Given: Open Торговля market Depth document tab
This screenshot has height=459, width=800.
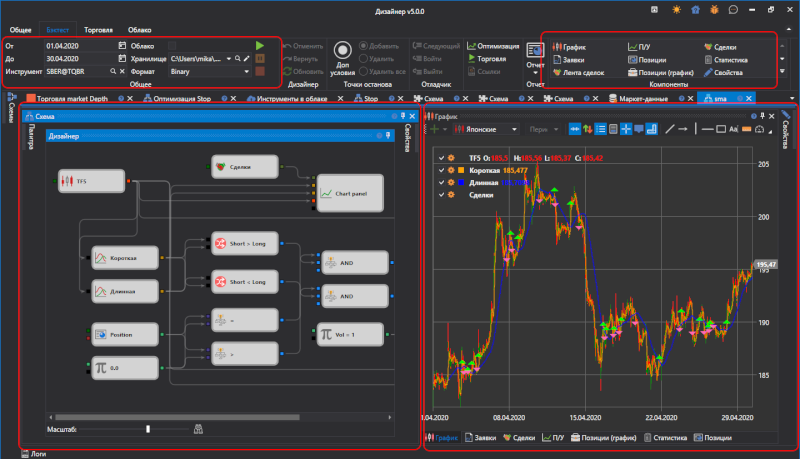Looking at the screenshot, I should pos(72,98).
